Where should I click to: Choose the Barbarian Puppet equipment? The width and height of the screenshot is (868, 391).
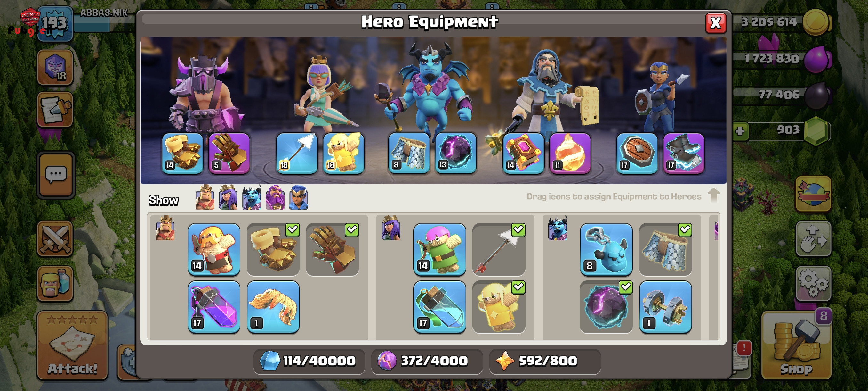click(214, 250)
